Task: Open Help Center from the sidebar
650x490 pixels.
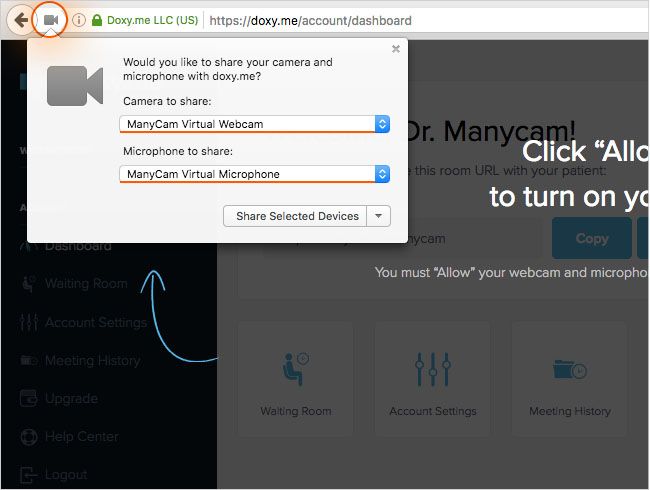Action: [81, 436]
